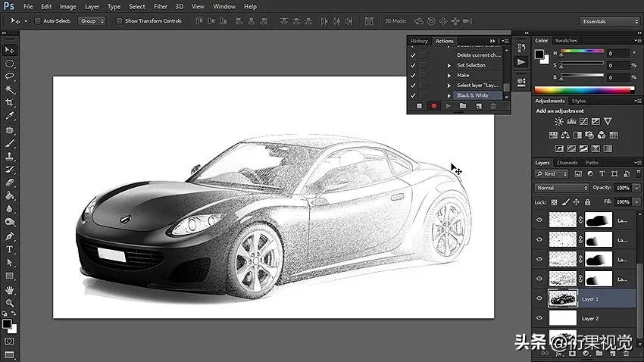Select the Crop tool
Image resolution: width=644 pixels, height=362 pixels.
pyautogui.click(x=10, y=102)
